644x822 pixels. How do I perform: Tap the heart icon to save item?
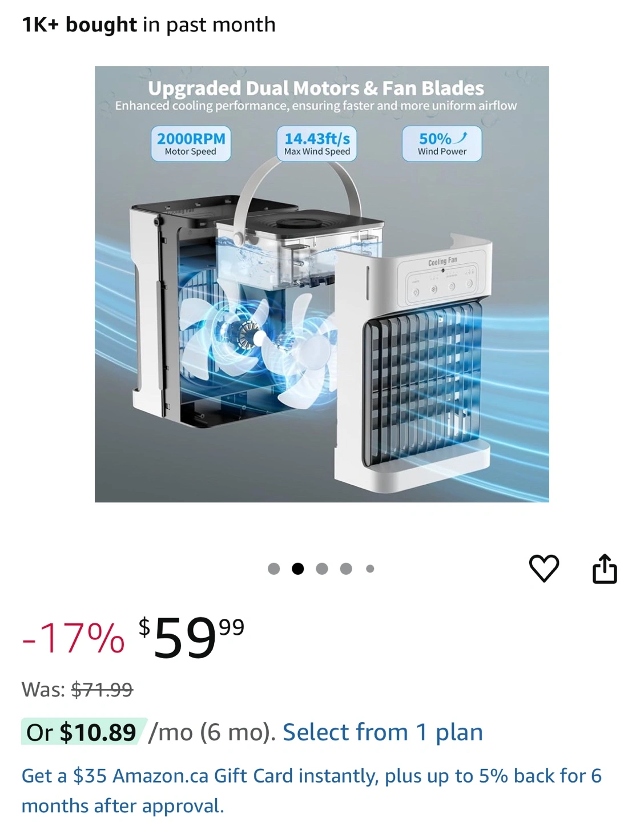click(x=544, y=569)
